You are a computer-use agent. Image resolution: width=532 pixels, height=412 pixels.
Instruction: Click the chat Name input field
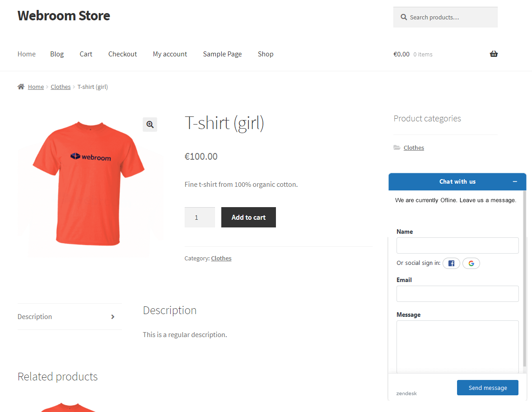click(x=457, y=245)
